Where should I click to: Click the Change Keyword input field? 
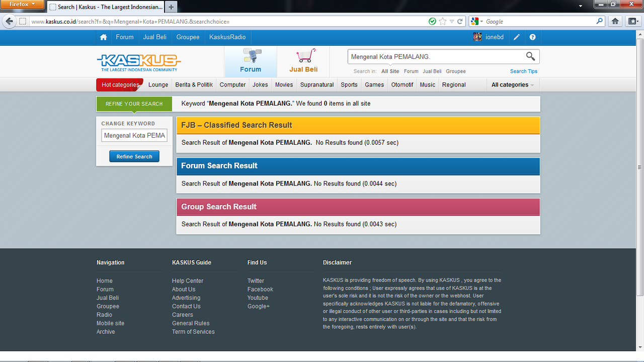[x=134, y=135]
